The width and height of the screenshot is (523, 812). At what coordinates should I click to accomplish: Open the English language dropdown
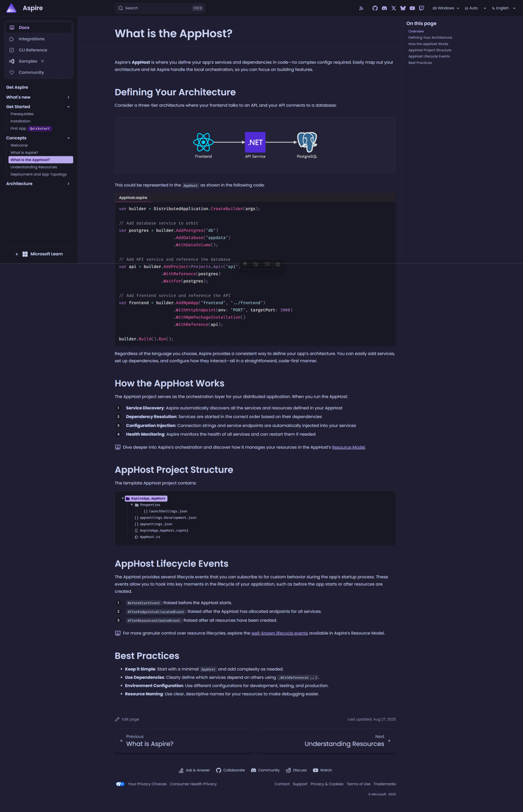pyautogui.click(x=503, y=8)
